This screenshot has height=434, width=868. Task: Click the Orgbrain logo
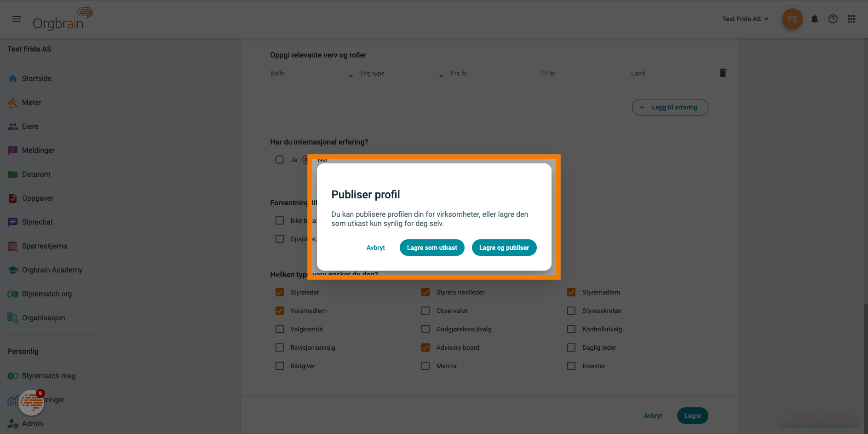(x=63, y=19)
